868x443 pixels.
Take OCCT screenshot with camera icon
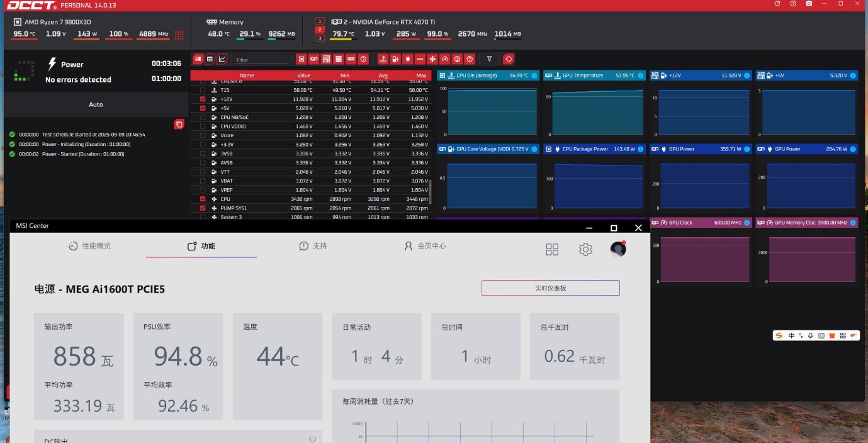coord(809,4)
